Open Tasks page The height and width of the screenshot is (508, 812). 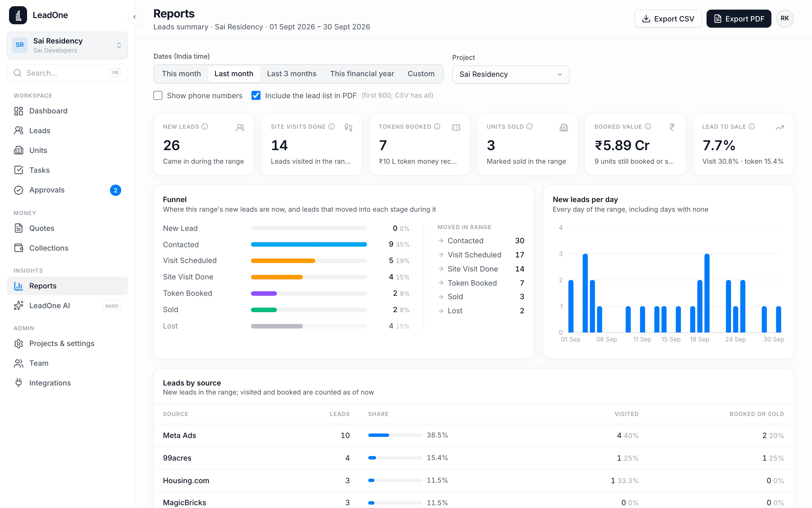coord(67,170)
